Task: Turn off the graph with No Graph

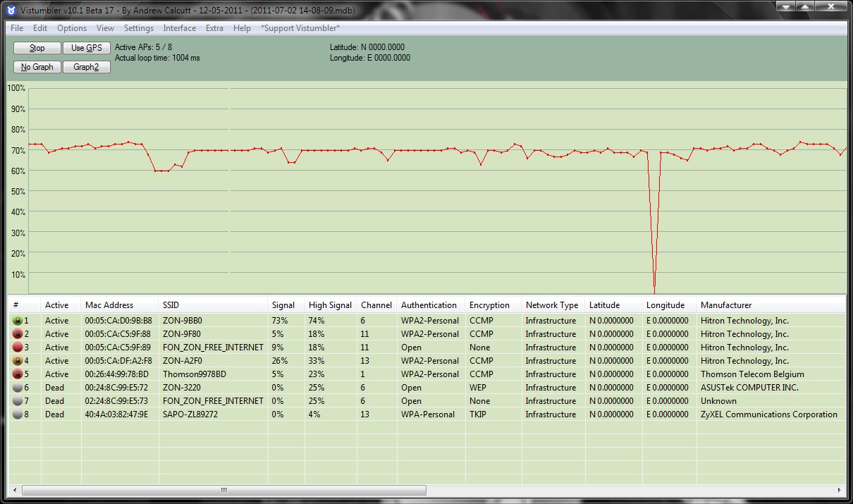Action: tap(37, 67)
